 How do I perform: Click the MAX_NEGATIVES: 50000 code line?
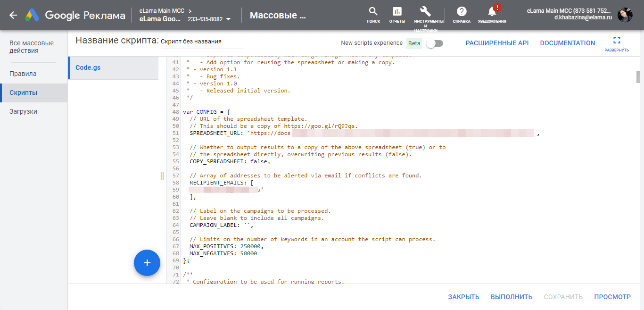point(223,253)
